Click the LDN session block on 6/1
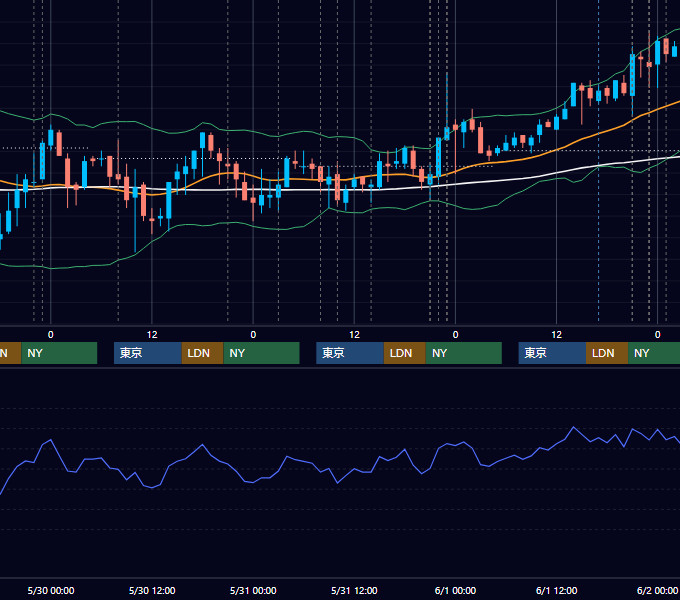 (607, 353)
